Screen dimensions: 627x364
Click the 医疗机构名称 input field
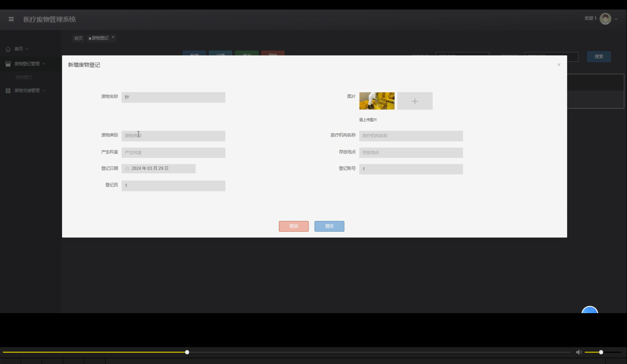411,136
